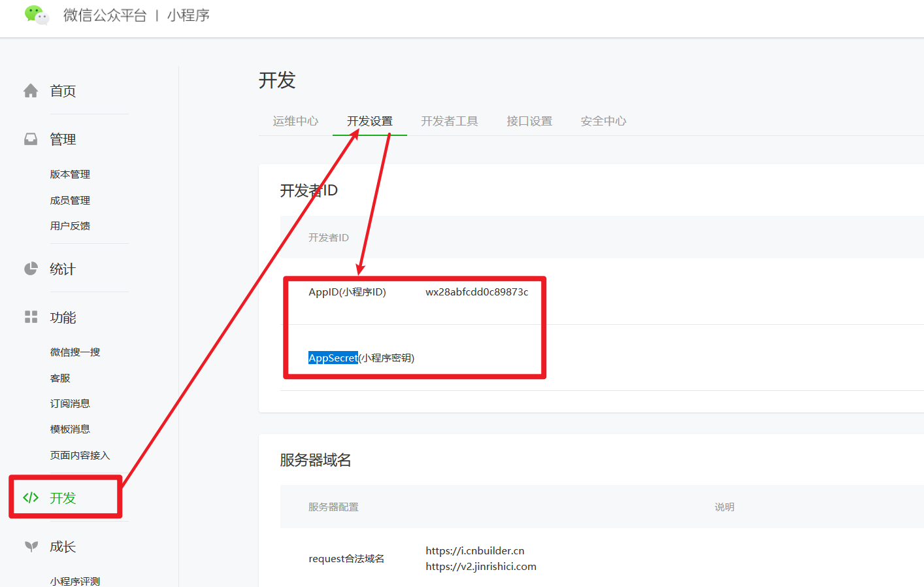
Task: Open 成员管理 page
Action: coord(70,200)
